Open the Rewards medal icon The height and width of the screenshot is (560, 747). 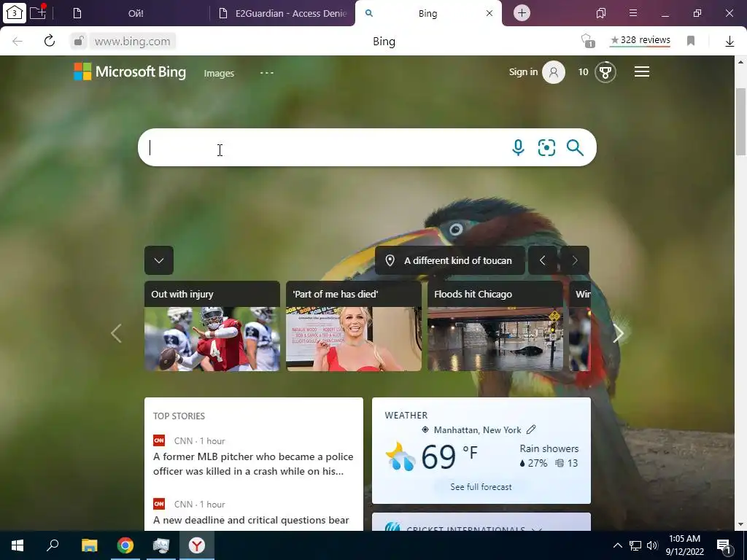tap(605, 72)
